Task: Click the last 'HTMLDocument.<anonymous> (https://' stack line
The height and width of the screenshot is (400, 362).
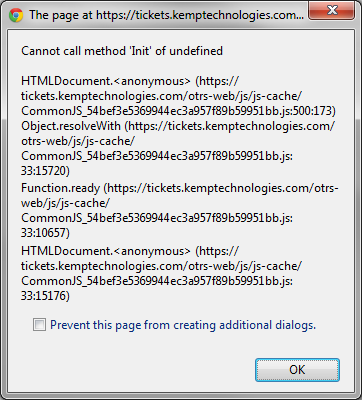Action: (x=130, y=251)
